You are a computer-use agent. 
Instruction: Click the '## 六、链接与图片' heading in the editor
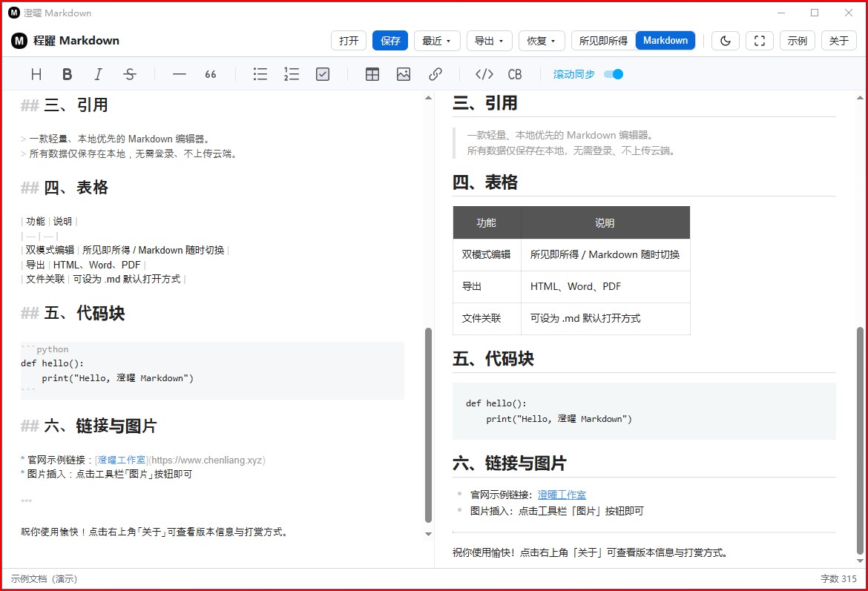(88, 426)
